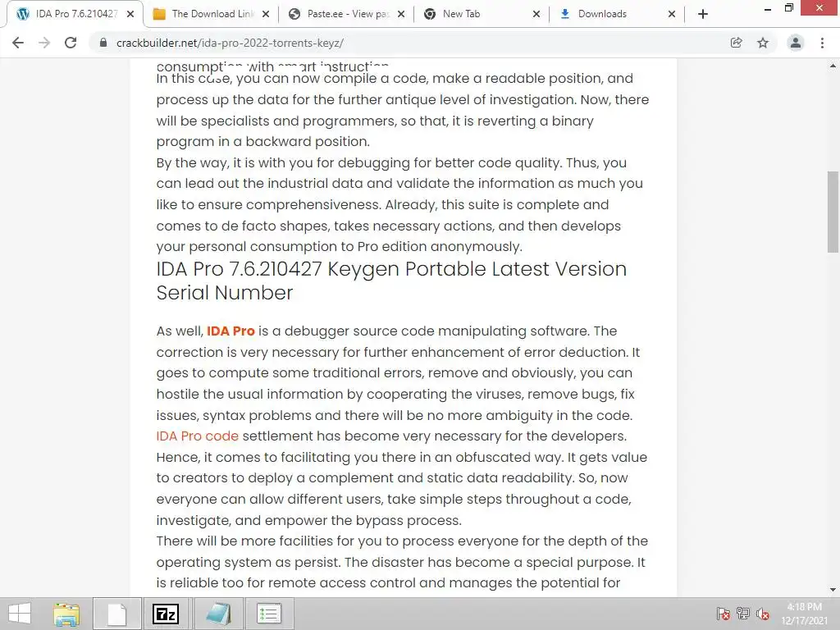Click the scrollbar up arrow
The width and height of the screenshot is (840, 630).
pos(833,66)
